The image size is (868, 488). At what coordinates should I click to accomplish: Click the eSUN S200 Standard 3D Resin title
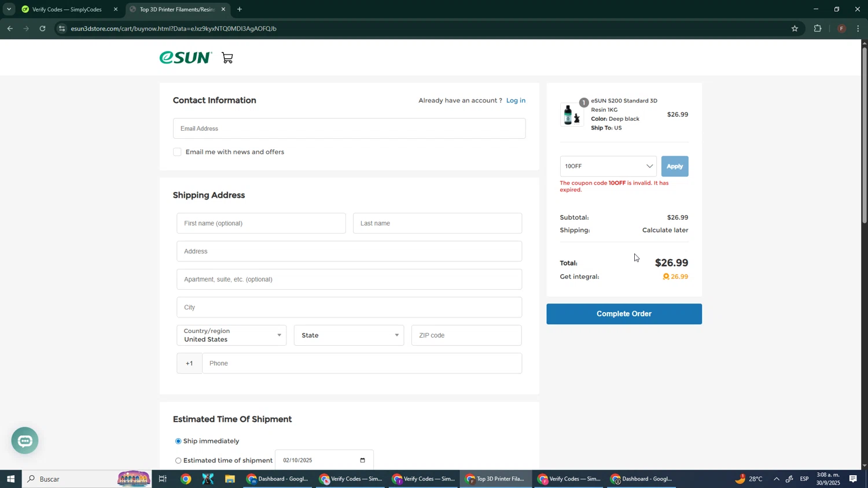[624, 105]
